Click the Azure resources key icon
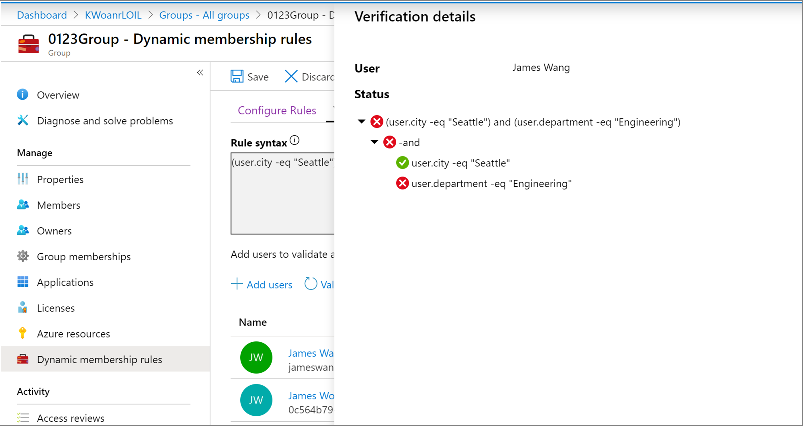 [x=23, y=334]
